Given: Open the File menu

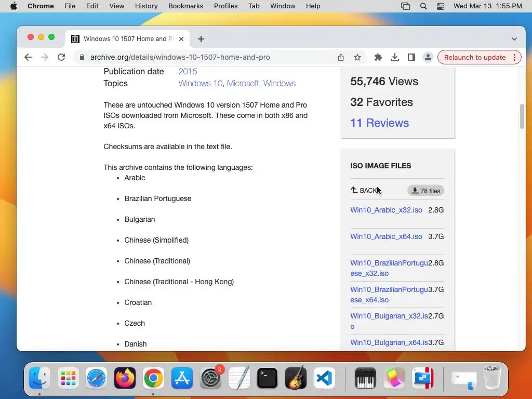Looking at the screenshot, I should (x=70, y=6).
